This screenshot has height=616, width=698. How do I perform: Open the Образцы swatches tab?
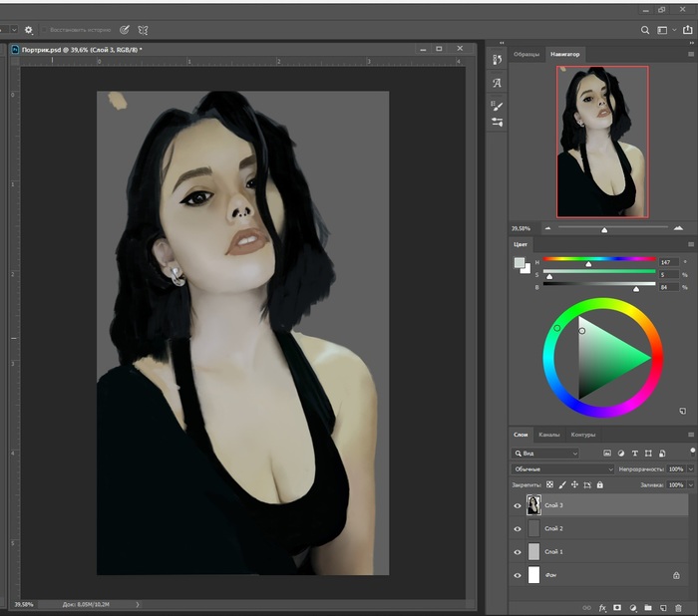[x=526, y=54]
